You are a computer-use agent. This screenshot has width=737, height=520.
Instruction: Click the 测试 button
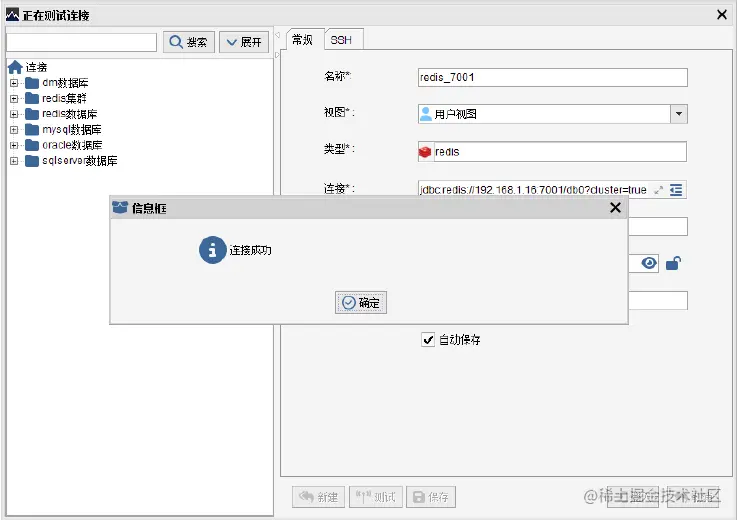(376, 497)
